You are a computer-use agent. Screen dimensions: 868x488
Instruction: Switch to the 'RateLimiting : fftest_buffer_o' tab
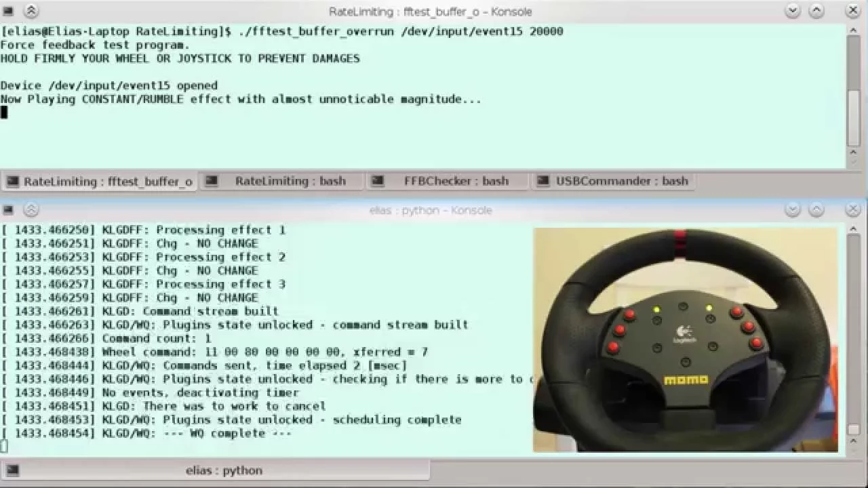point(99,182)
